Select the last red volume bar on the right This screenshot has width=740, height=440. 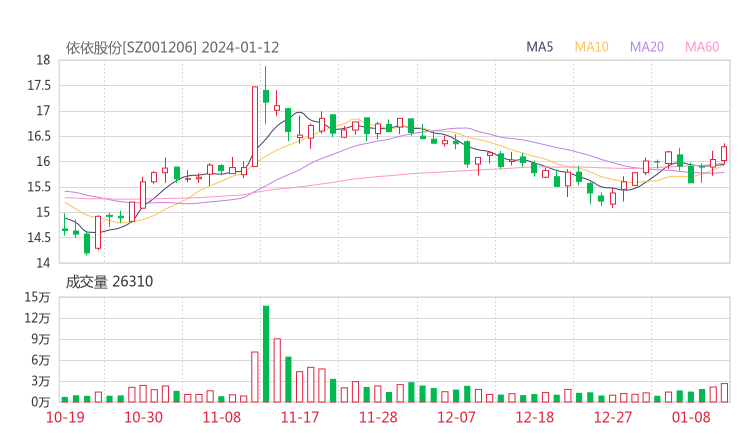point(724,393)
